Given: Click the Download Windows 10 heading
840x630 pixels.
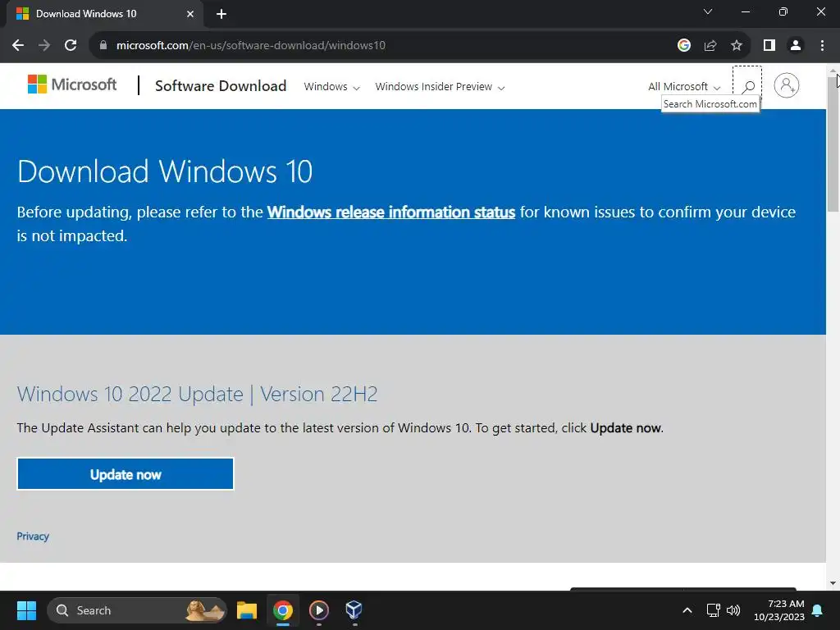Looking at the screenshot, I should coord(165,171).
